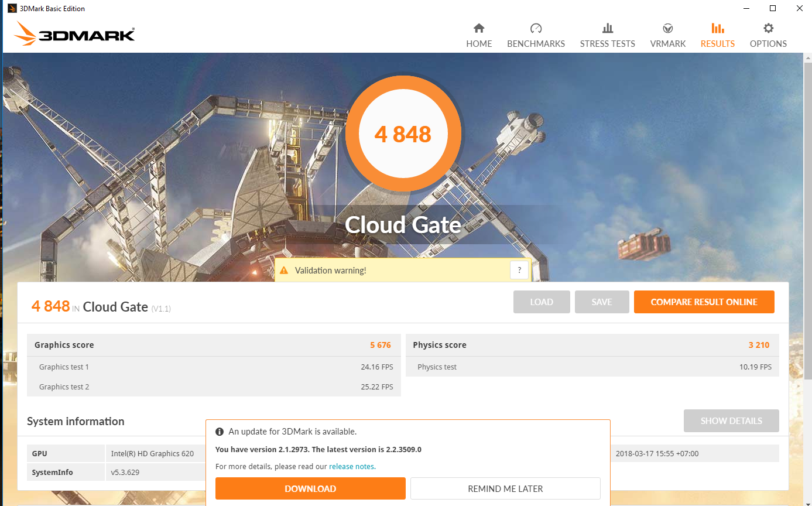Image resolution: width=812 pixels, height=506 pixels.
Task: Click the latest version 2.2.3509.0 text
Action: tap(366, 450)
